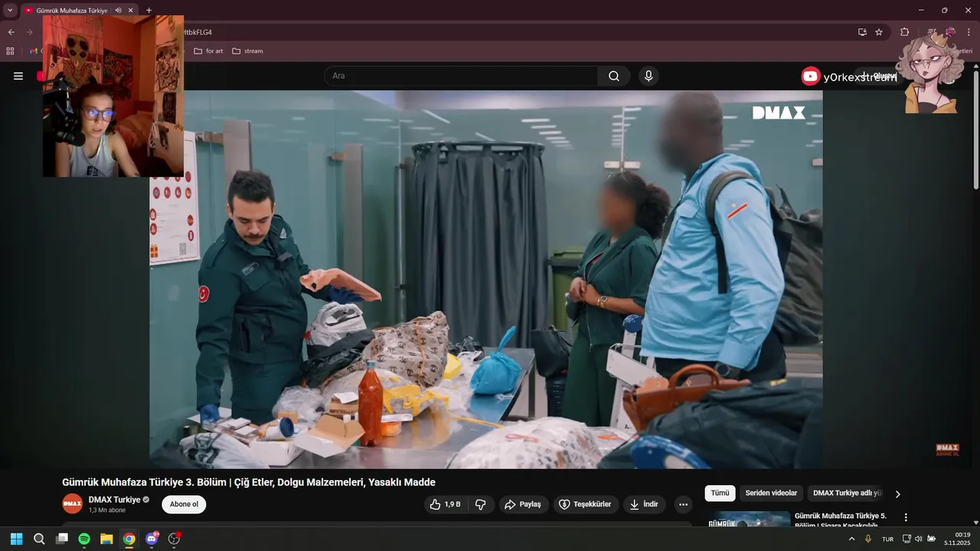Start voice search with the microphone icon
This screenshot has height=551, width=980.
click(x=648, y=76)
